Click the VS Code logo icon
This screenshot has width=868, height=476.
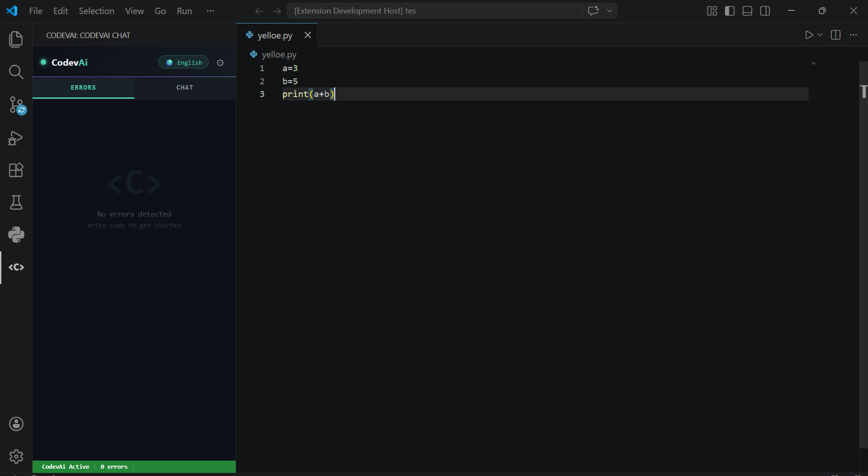(12, 11)
